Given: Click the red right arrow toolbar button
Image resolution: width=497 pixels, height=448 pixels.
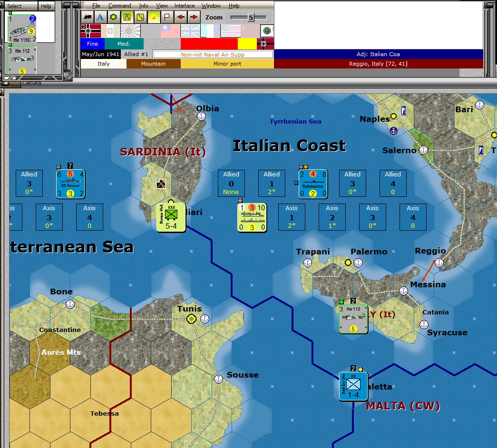Looking at the screenshot, I should pos(194,17).
